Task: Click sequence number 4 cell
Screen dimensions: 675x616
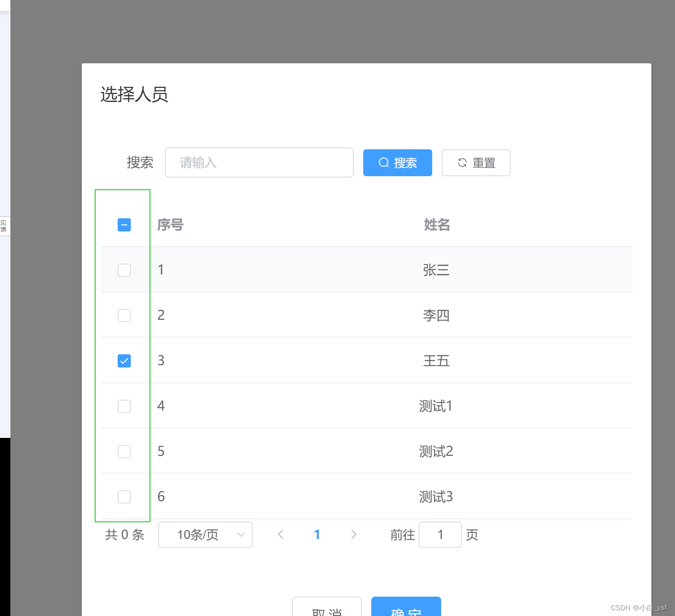Action: (x=161, y=406)
